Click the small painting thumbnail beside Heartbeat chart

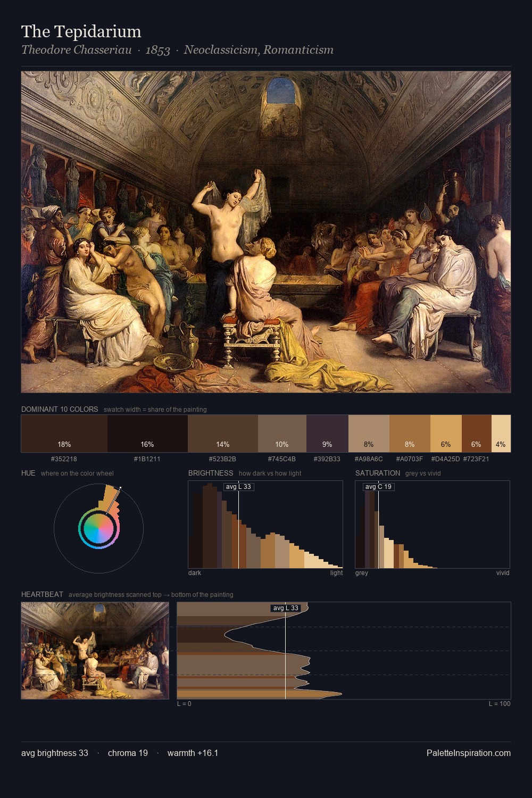pyautogui.click(x=95, y=651)
